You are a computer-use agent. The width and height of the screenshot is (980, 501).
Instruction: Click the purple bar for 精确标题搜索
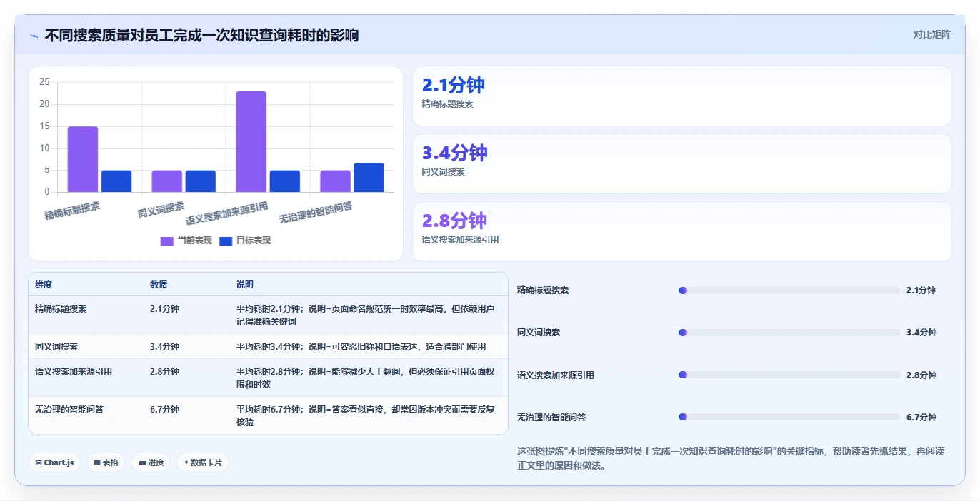click(83, 159)
